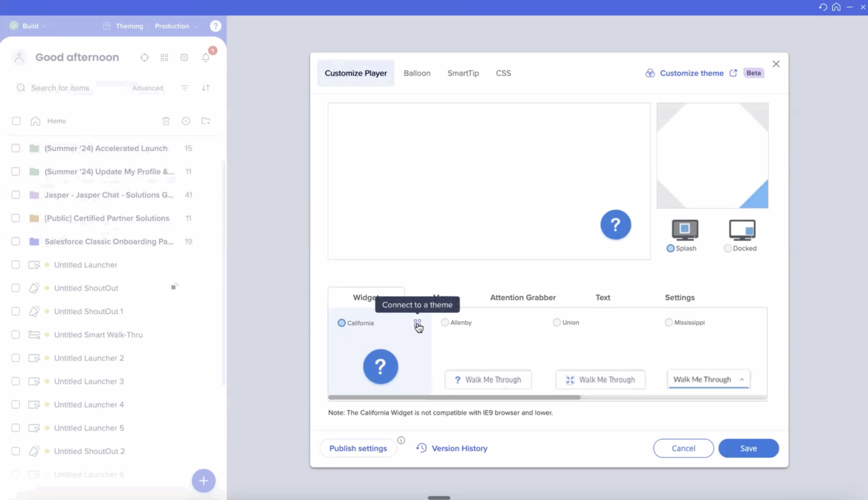Open the filter icon beside search
The height and width of the screenshot is (500, 868).
[185, 88]
